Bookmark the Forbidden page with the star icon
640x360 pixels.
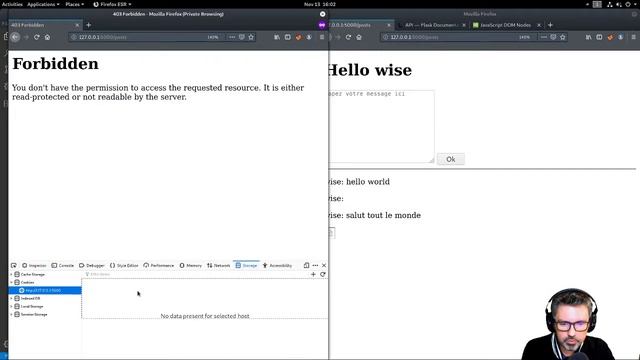tap(251, 37)
